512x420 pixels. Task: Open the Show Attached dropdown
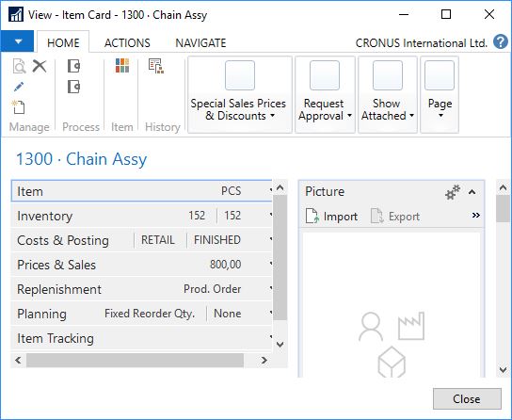[388, 94]
